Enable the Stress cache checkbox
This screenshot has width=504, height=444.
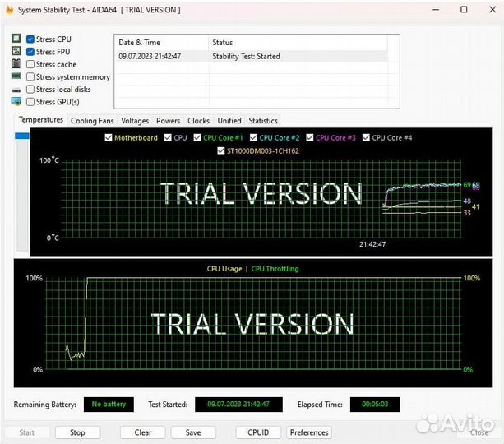(x=30, y=64)
